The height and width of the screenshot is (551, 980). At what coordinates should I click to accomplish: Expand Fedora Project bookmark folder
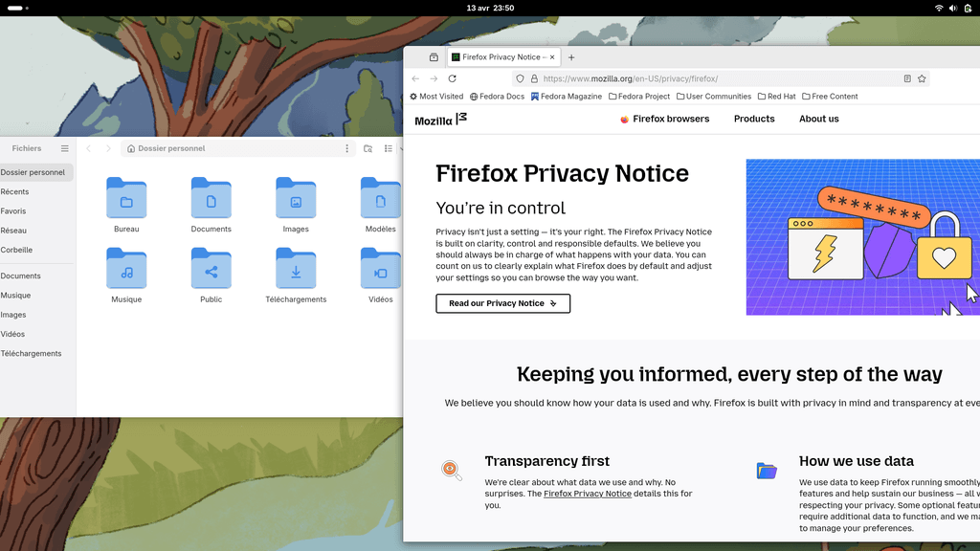[638, 97]
